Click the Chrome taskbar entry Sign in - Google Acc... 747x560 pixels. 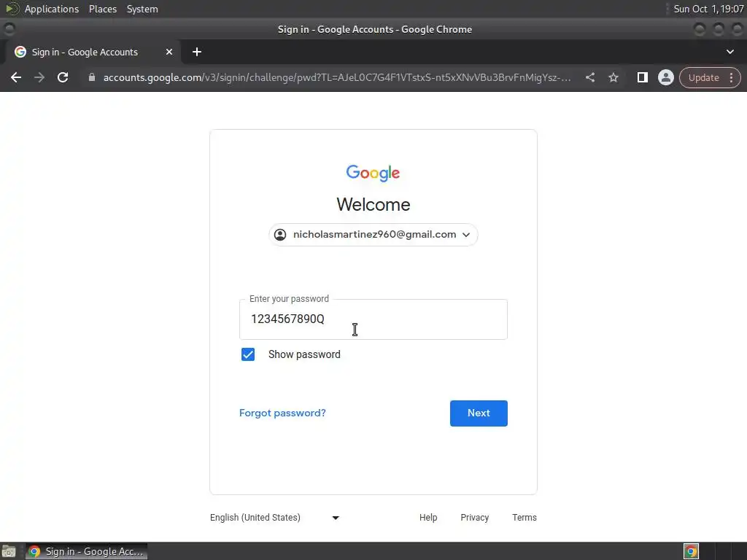pos(86,551)
